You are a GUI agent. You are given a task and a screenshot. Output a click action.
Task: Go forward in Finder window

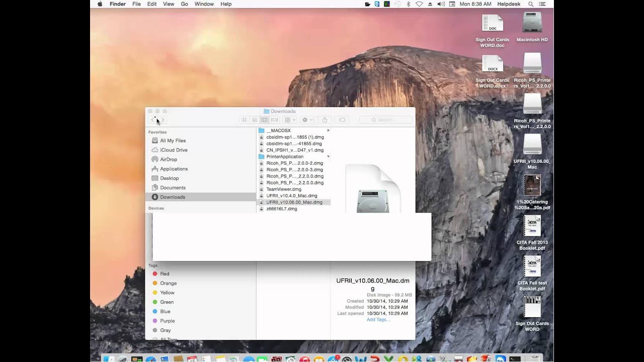pyautogui.click(x=163, y=120)
